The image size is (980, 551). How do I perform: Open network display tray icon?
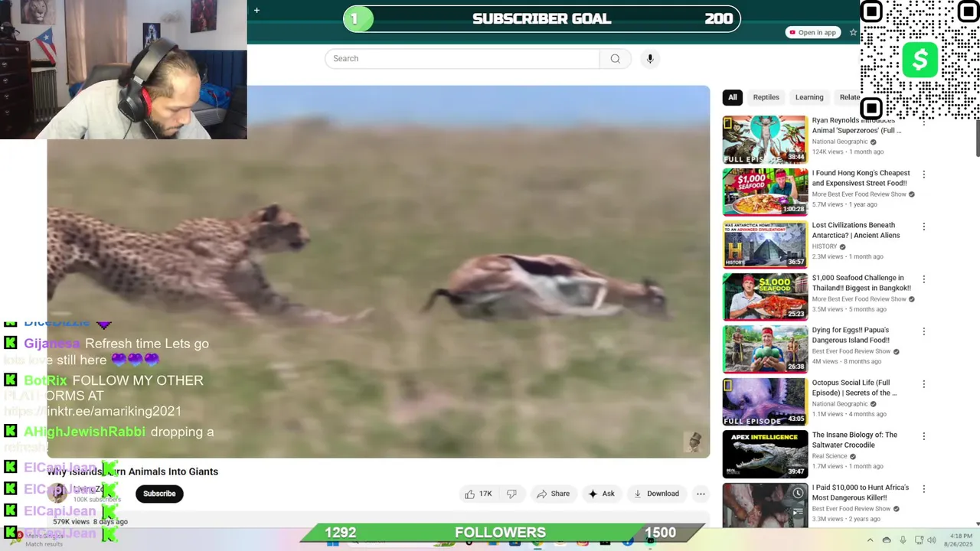click(919, 540)
